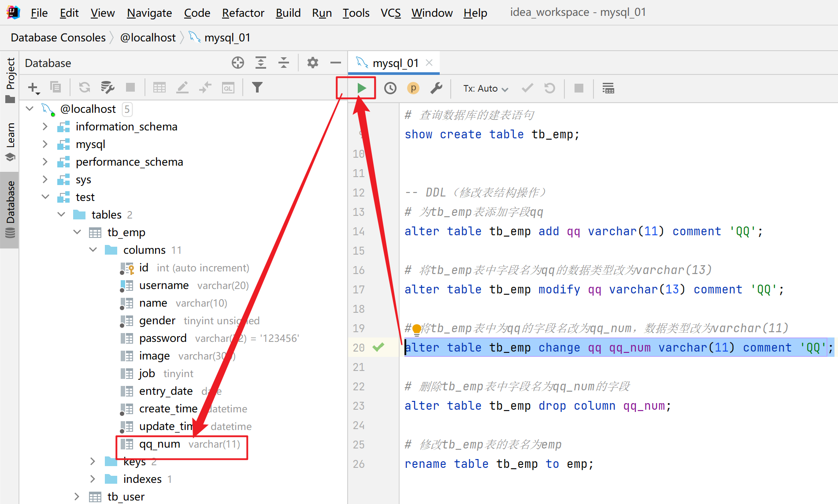Open the VCS menu
This screenshot has width=838, height=504.
click(390, 13)
